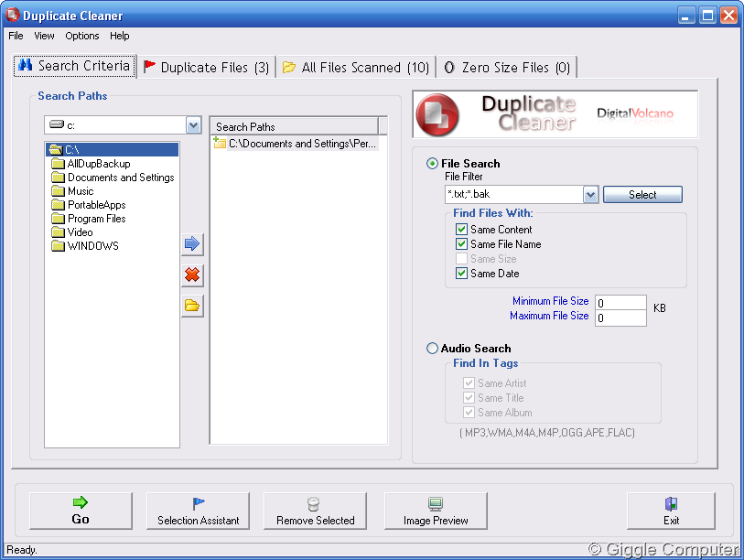Click the Maximum File Size label
This screenshot has width=744, height=560.
[x=549, y=316]
